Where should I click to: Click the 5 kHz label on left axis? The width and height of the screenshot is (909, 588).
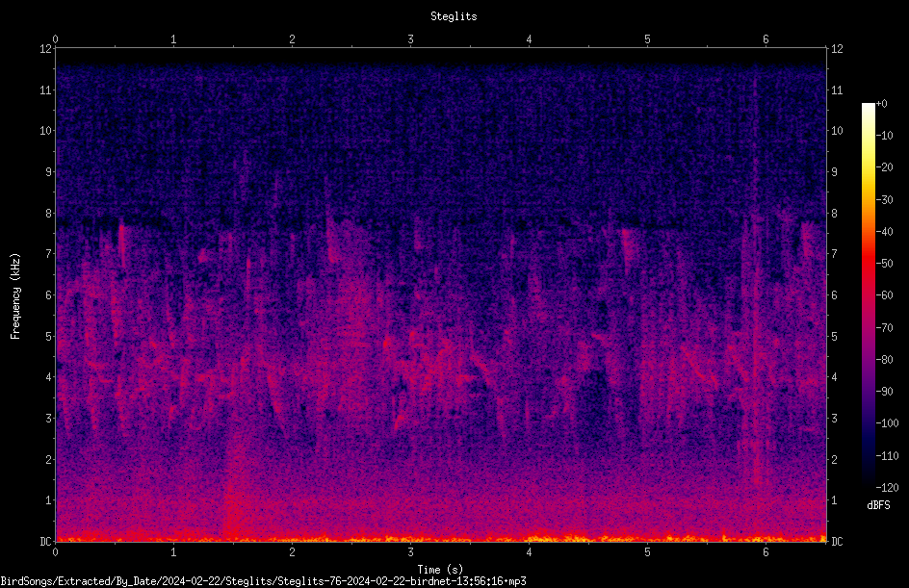(x=49, y=336)
